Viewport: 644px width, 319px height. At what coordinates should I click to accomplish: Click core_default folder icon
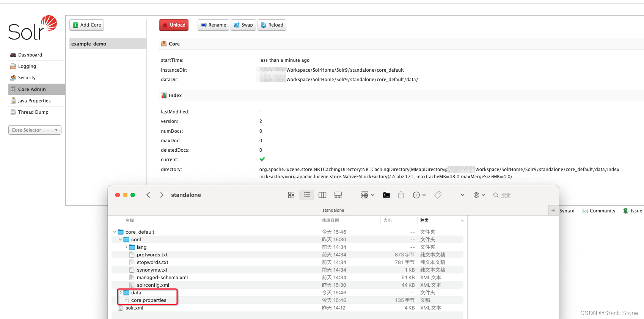121,232
